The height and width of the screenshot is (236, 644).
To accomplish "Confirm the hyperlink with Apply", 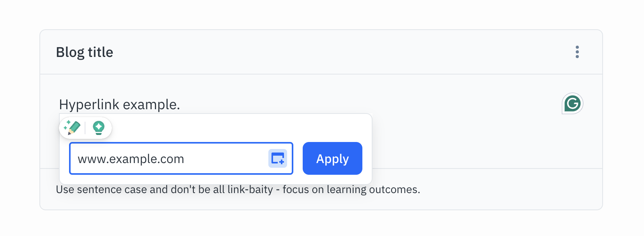I will [332, 158].
